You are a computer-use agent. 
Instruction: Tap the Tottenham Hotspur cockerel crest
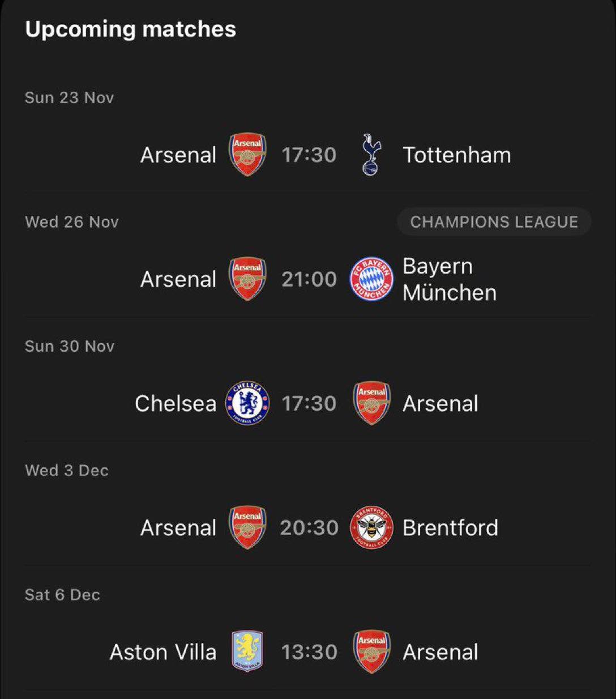(371, 155)
